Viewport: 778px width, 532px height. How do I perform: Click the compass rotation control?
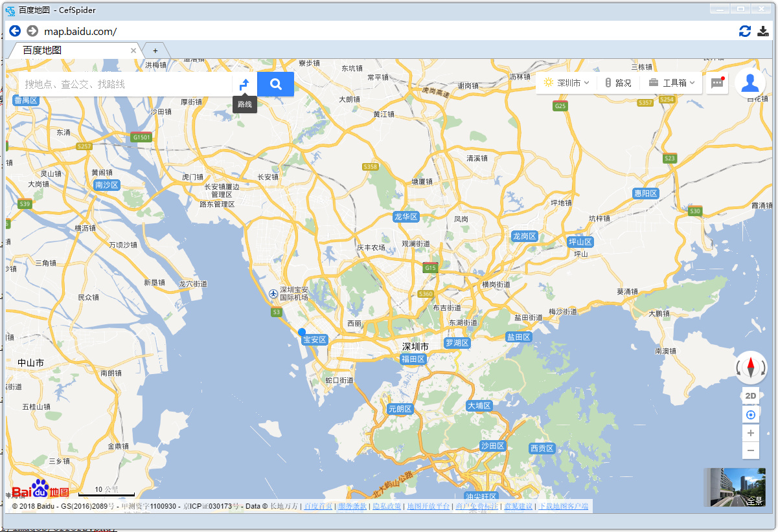pos(751,368)
